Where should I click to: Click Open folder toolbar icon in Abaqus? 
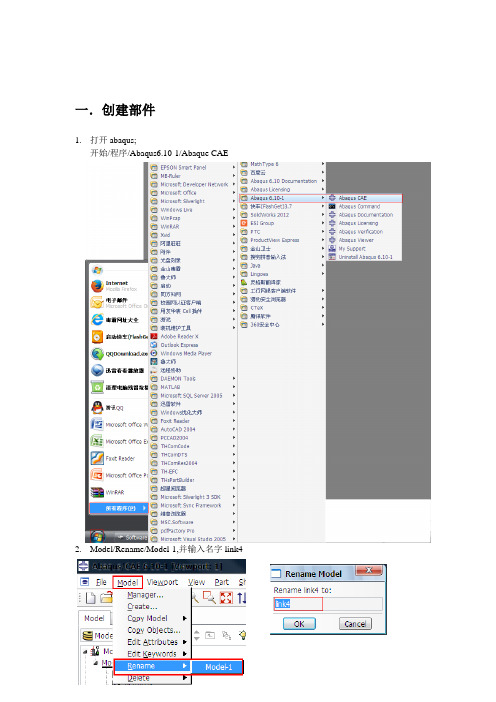point(106,598)
